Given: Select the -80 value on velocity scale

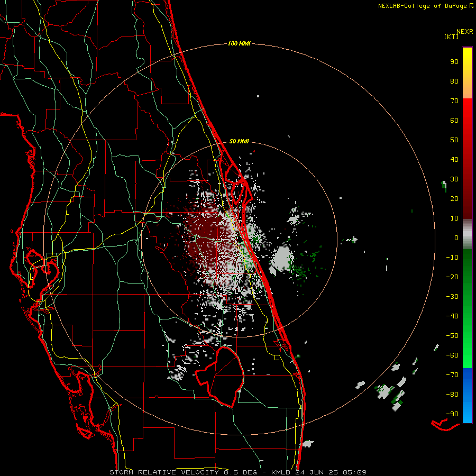Looking at the screenshot, I should click(452, 395).
